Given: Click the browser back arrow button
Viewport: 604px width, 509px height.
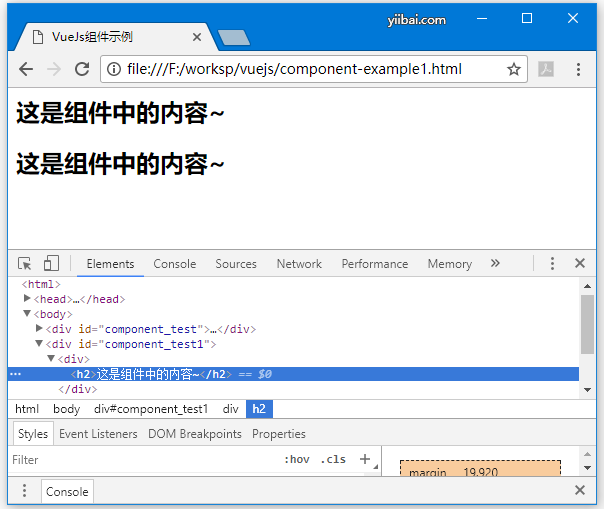Looking at the screenshot, I should (26, 69).
